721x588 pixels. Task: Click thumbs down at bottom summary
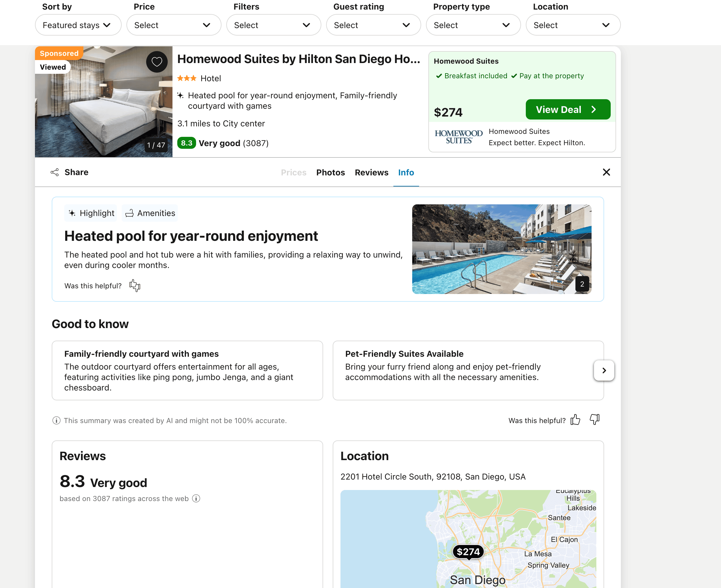(594, 419)
